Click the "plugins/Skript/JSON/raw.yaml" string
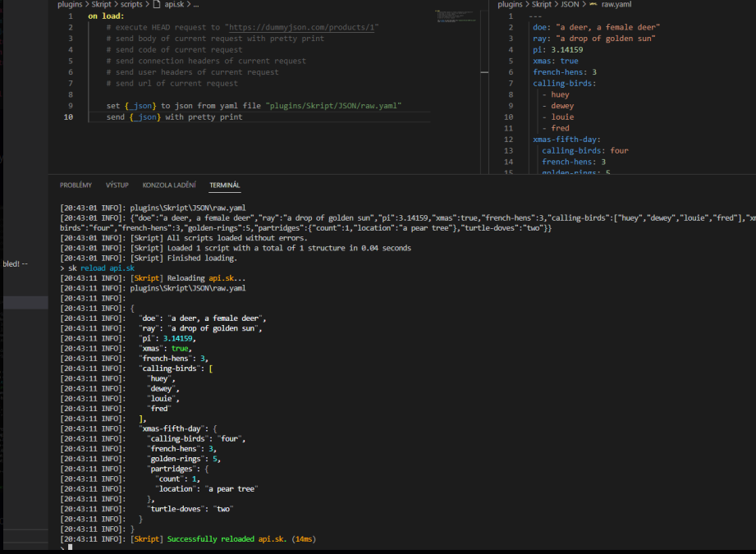Viewport: 756px width, 554px height. pyautogui.click(x=333, y=106)
